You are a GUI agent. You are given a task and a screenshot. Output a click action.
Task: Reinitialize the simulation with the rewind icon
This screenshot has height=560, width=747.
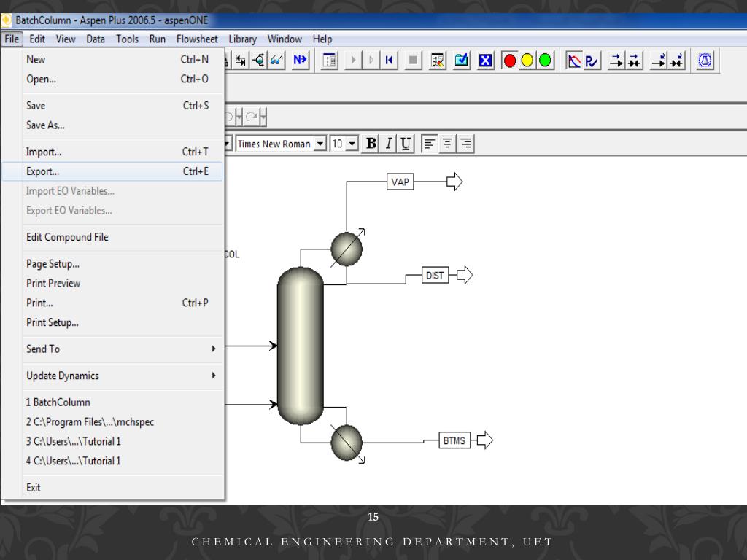[390, 61]
